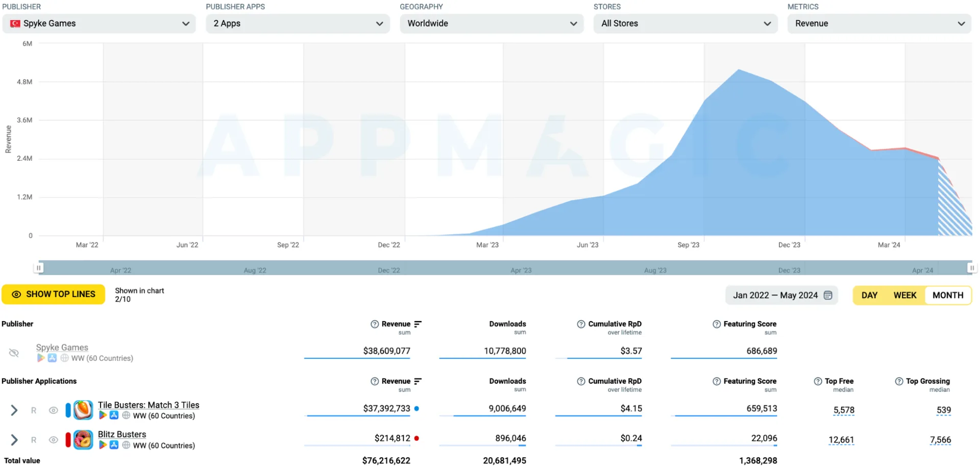This screenshot has width=980, height=471.
Task: Toggle eye visibility for Blitz Busters
Action: click(53, 440)
